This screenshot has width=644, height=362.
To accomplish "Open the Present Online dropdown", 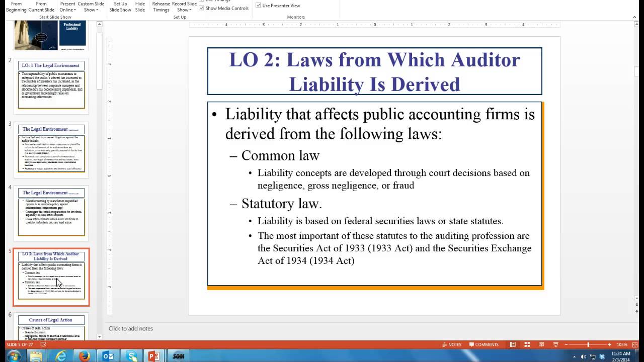I will pyautogui.click(x=67, y=7).
